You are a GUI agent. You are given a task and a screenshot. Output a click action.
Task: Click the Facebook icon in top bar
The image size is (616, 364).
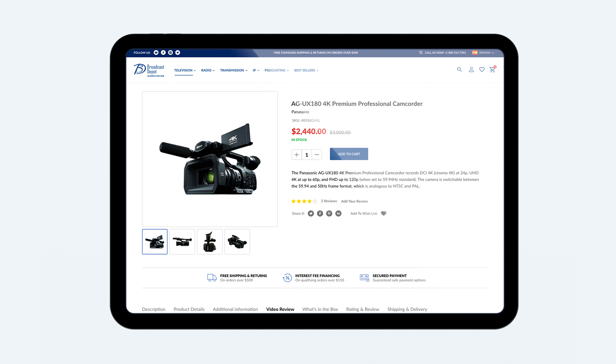tap(163, 53)
